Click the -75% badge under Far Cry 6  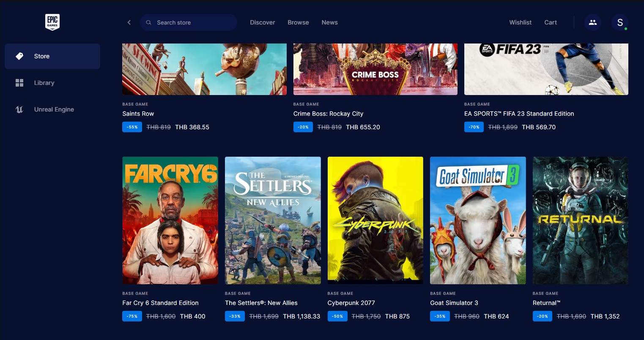point(132,316)
